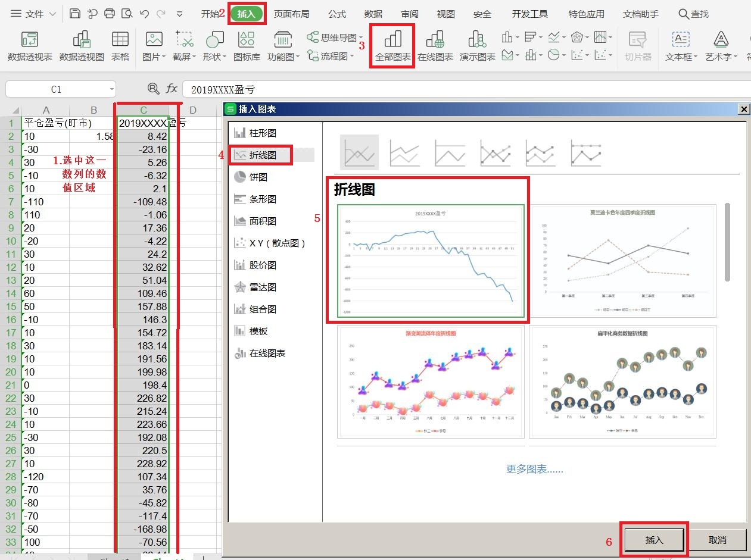Click the fx insert function icon
This screenshot has height=560, width=751.
172,89
